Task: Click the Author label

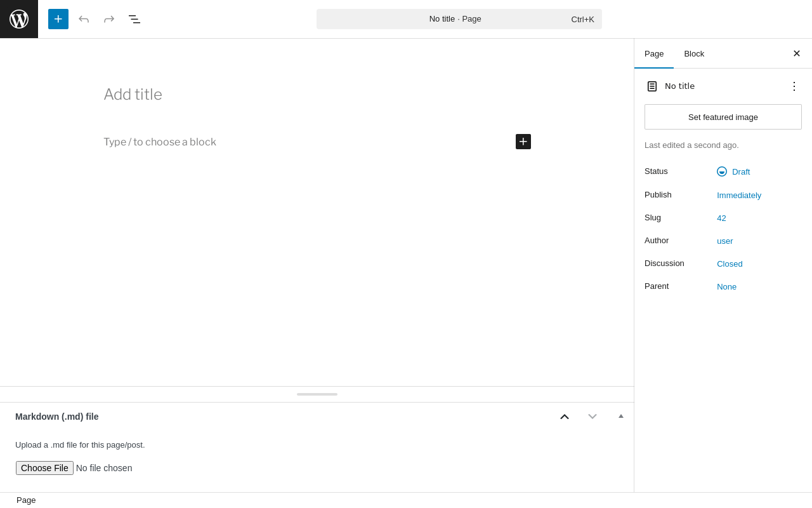Action: pos(657,241)
